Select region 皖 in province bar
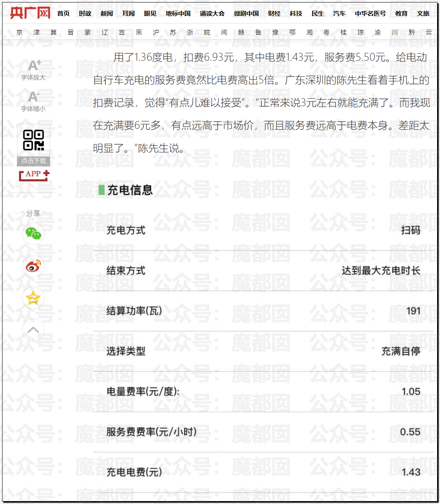This screenshot has height=504, width=440. [x=207, y=32]
